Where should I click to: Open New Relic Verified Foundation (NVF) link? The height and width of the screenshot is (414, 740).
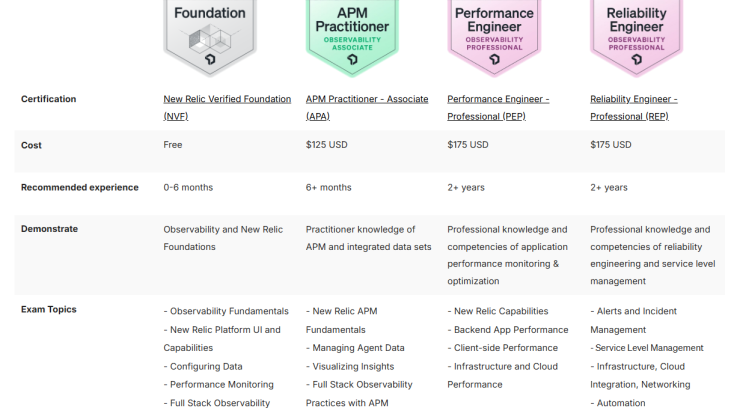coord(227,108)
